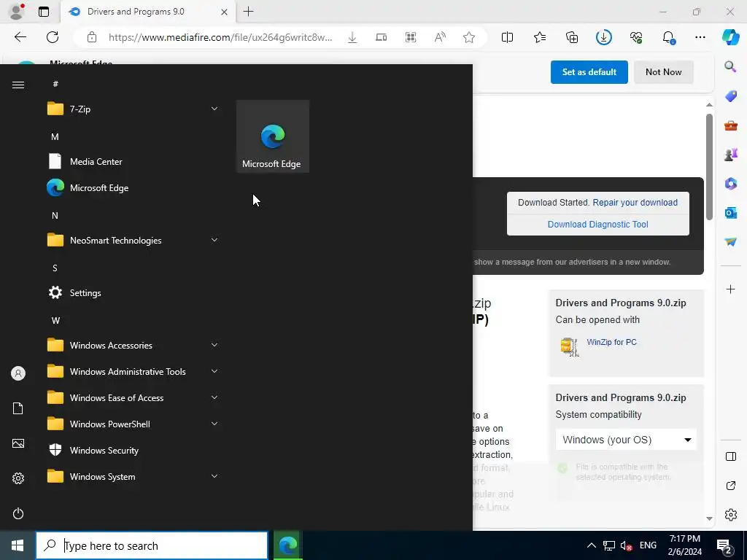This screenshot has height=560, width=747.
Task: Add page to favorites star icon
Action: [469, 37]
